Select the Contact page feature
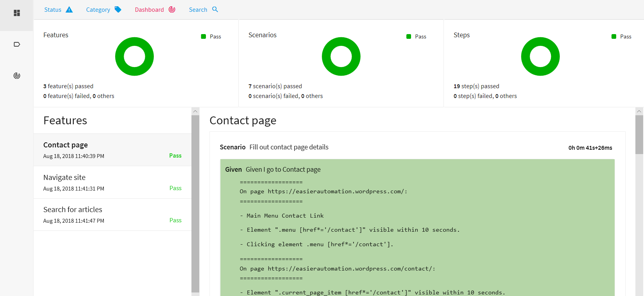Screen dimensions: 644x296 (112, 150)
